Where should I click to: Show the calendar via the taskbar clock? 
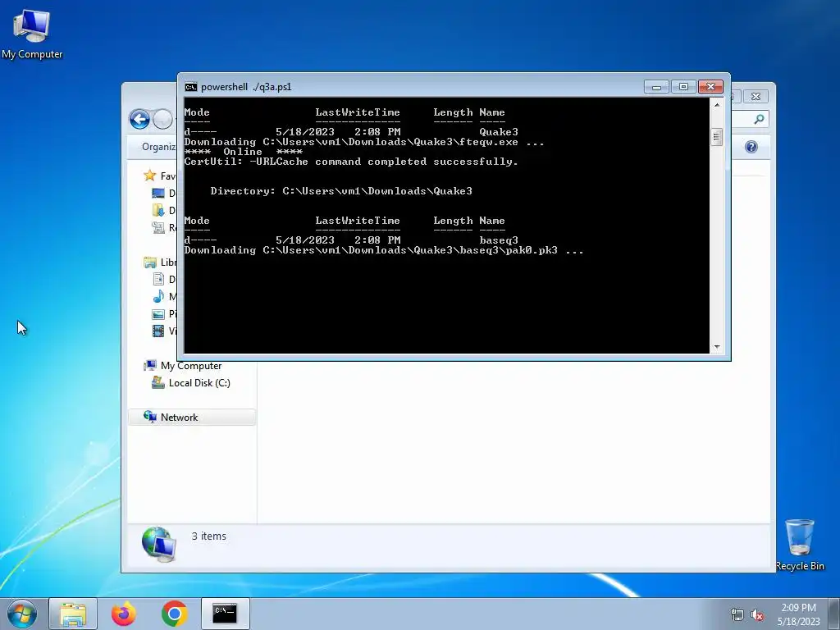(x=799, y=614)
